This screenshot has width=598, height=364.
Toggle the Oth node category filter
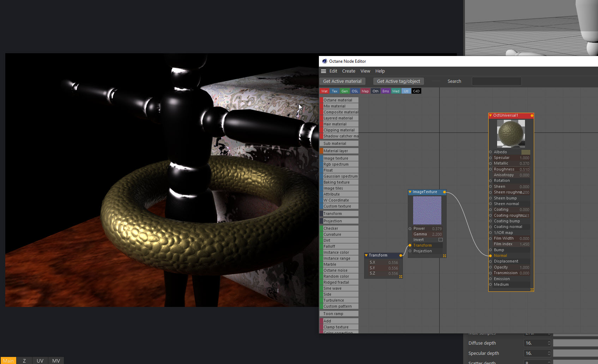pos(375,91)
